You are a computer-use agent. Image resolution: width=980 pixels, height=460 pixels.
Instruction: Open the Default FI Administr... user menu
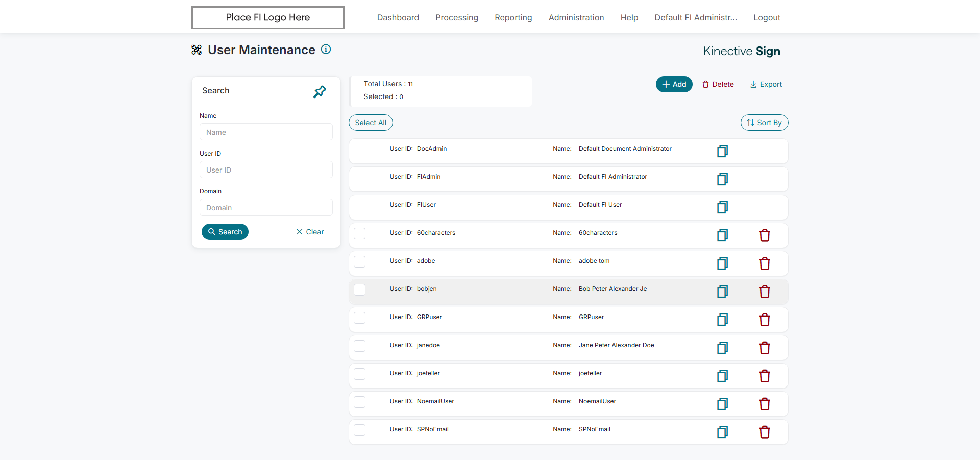[x=696, y=17]
